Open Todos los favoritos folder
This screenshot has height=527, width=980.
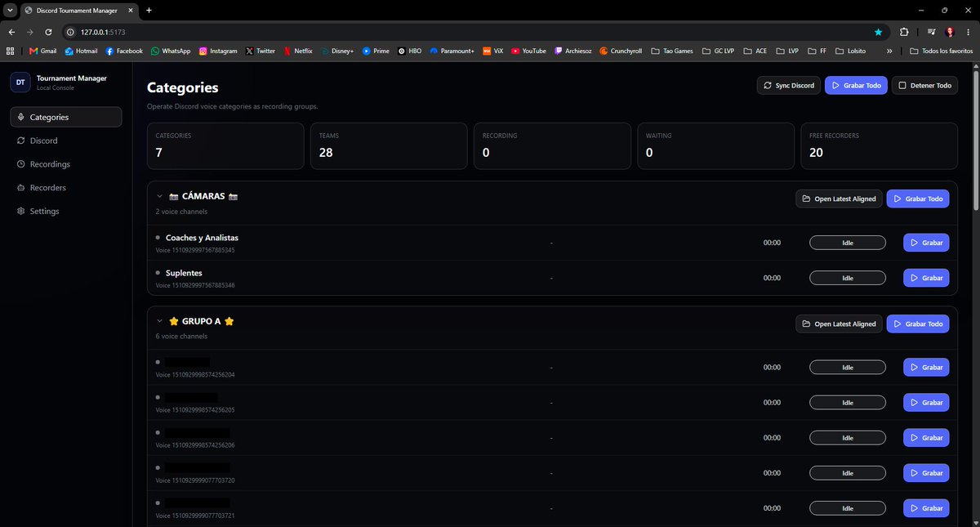(942, 51)
